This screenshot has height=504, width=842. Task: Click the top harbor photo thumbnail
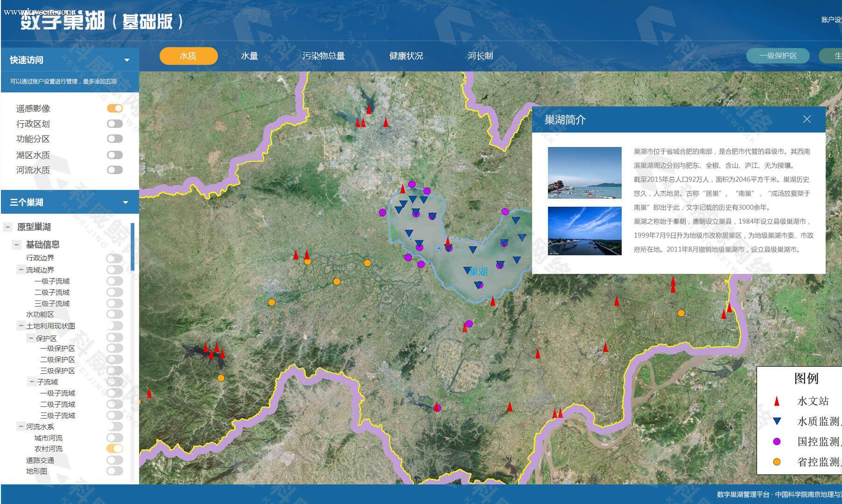(584, 173)
